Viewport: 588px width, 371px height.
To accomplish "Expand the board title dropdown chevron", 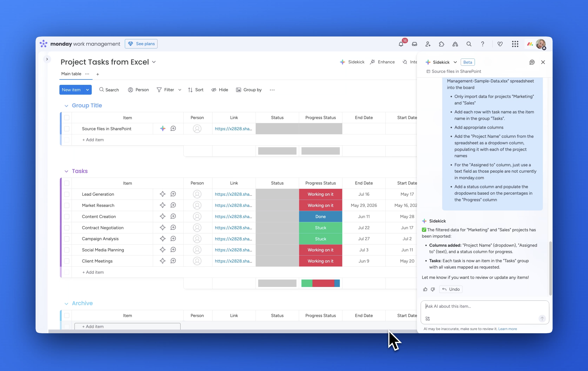I will [x=154, y=62].
